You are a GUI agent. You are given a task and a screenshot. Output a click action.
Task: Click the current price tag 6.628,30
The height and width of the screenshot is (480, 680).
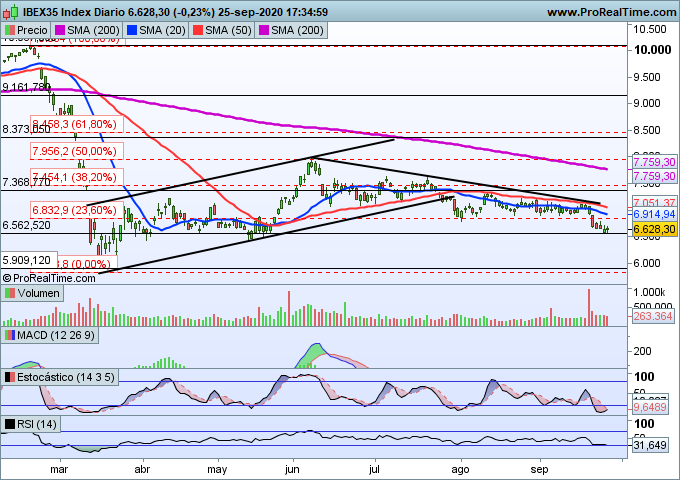(655, 229)
